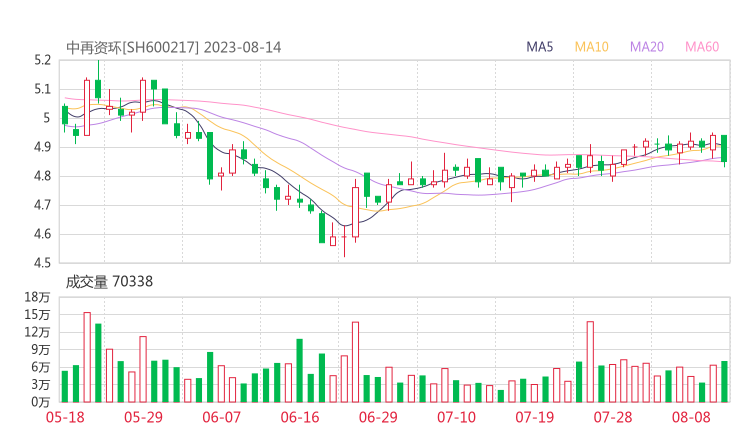Click the tallest red volume bar after 05-18
The width and height of the screenshot is (740, 440).
tap(87, 357)
